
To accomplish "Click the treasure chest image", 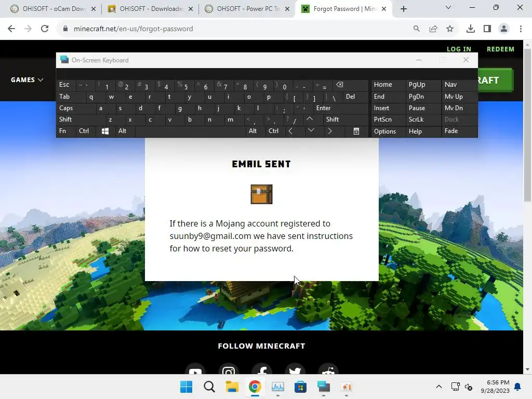I will point(262,194).
